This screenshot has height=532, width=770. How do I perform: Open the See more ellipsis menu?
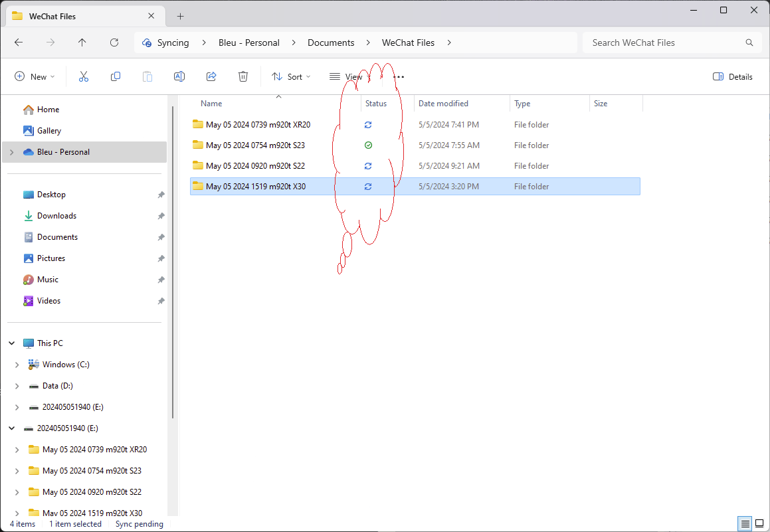[x=399, y=77]
